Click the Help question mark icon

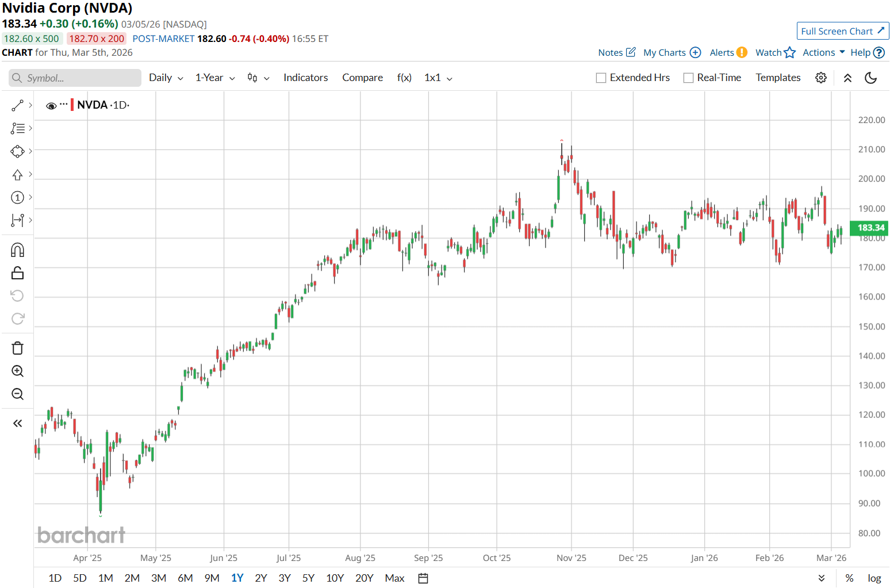[x=879, y=52]
